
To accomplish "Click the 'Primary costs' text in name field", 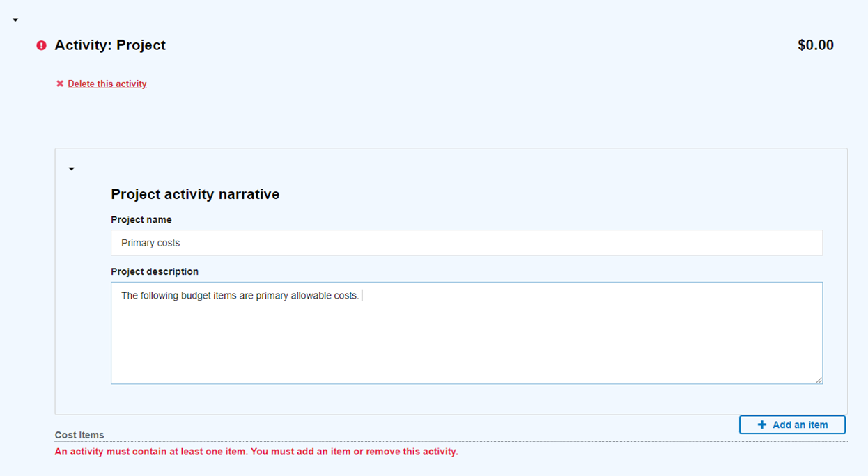I will (150, 243).
